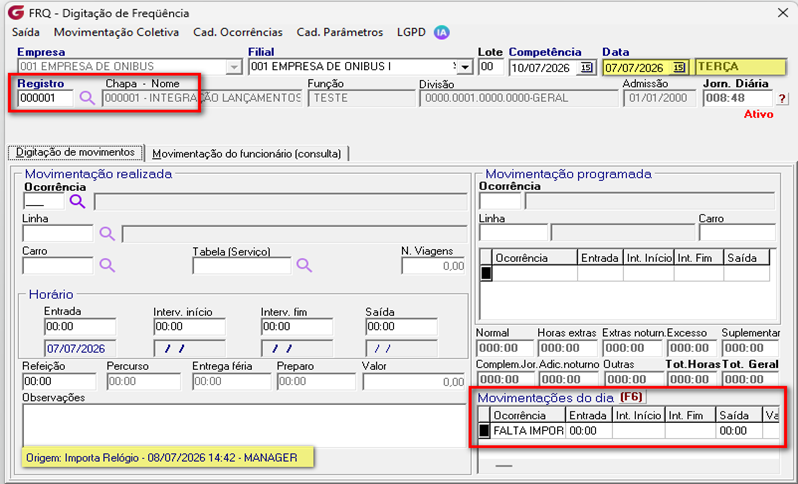798x484 pixels.
Task: Open the Cad. Ocorrências menu
Action: pyautogui.click(x=238, y=32)
